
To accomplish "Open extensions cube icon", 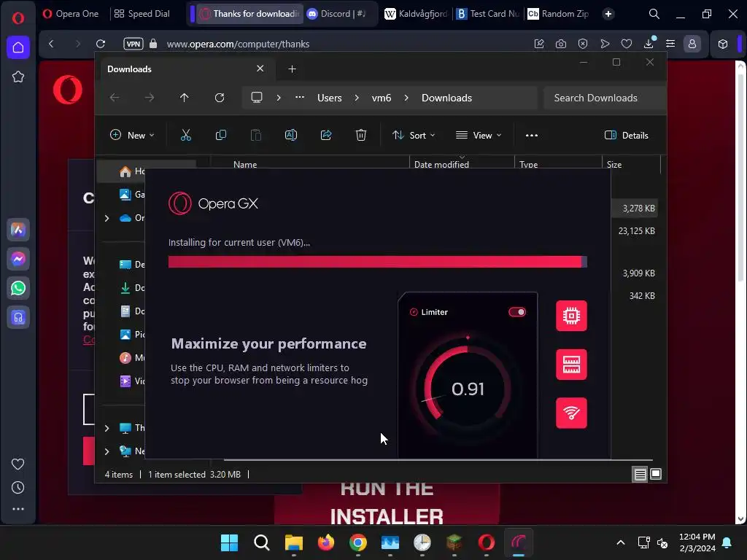I will (x=723, y=44).
